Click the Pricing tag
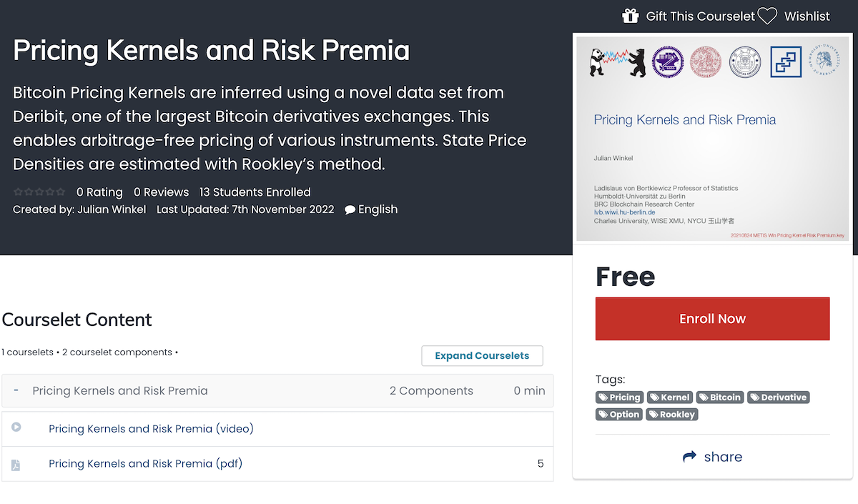Screen dimensions: 858x504 tap(620, 397)
